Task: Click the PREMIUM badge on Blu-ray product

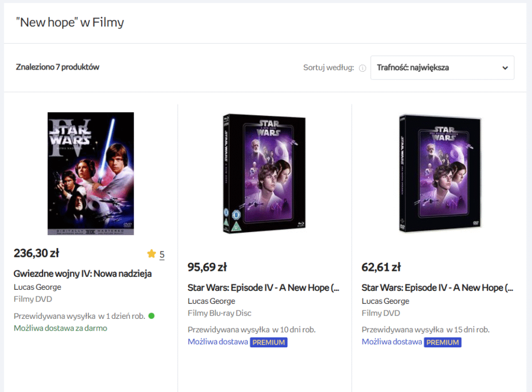Action: (x=269, y=342)
